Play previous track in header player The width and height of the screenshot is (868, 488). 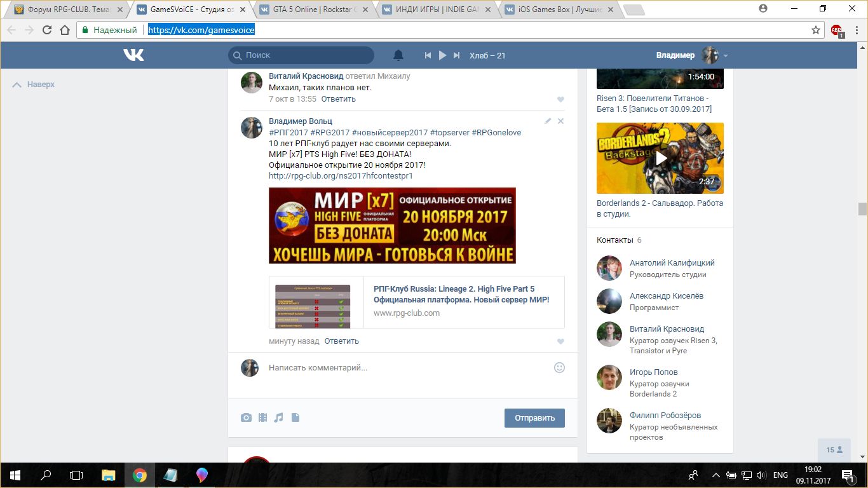[428, 55]
